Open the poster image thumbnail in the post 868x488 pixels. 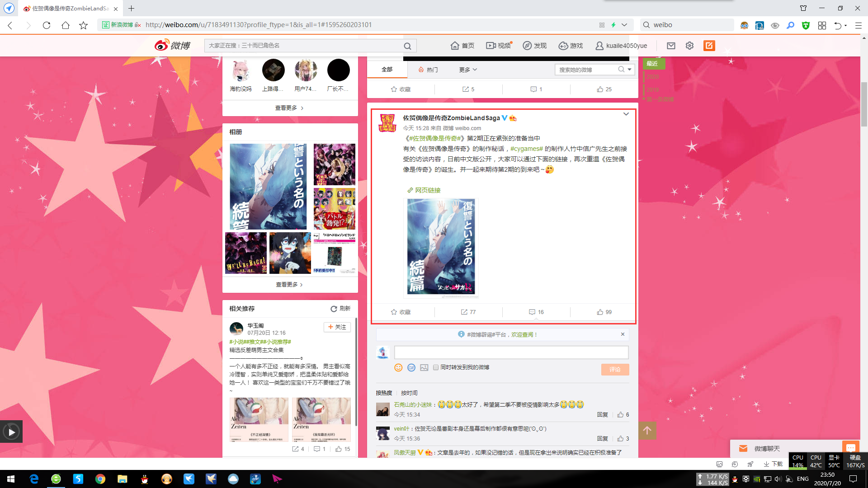pos(441,247)
